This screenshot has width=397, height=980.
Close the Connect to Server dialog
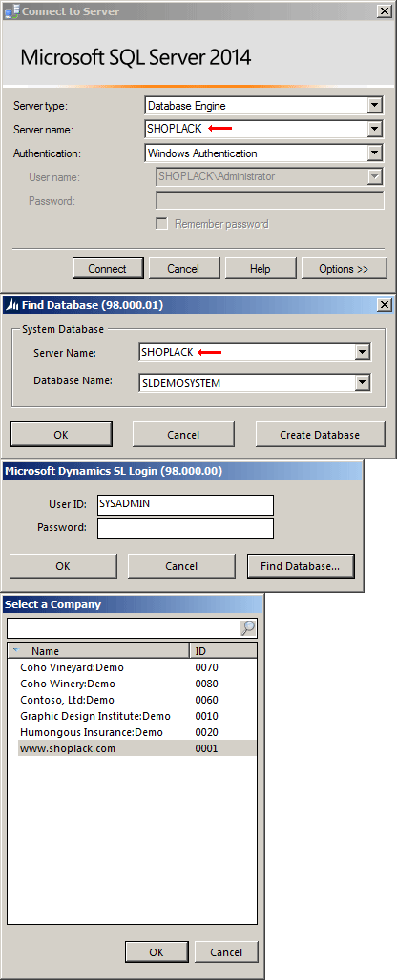click(384, 11)
